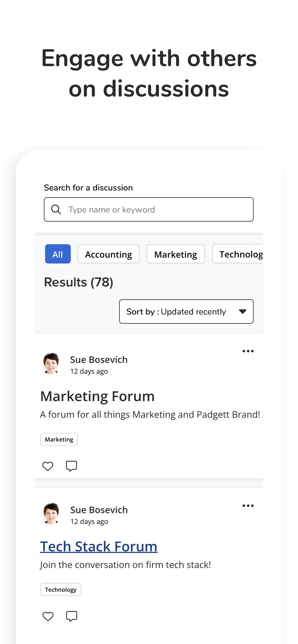The height and width of the screenshot is (644, 298).
Task: Open comments on Marketing Forum post
Action: (71, 466)
